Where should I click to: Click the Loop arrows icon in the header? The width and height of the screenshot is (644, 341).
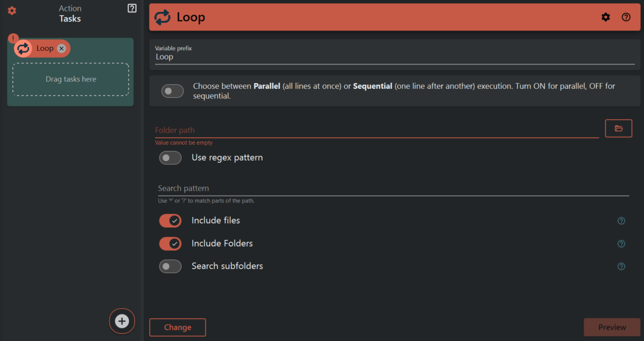tap(163, 17)
